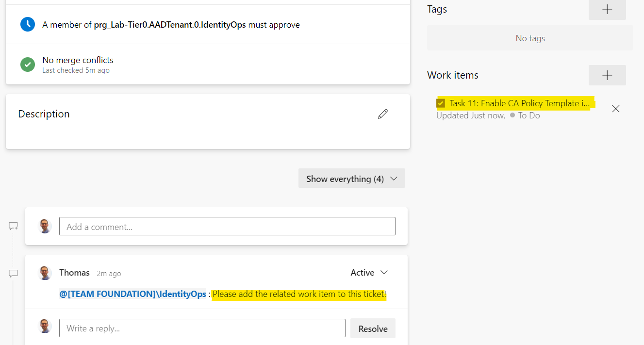Click the @[TEAM FOUNDATION]\IdentityOps mention
This screenshot has width=644, height=345.
[132, 294]
